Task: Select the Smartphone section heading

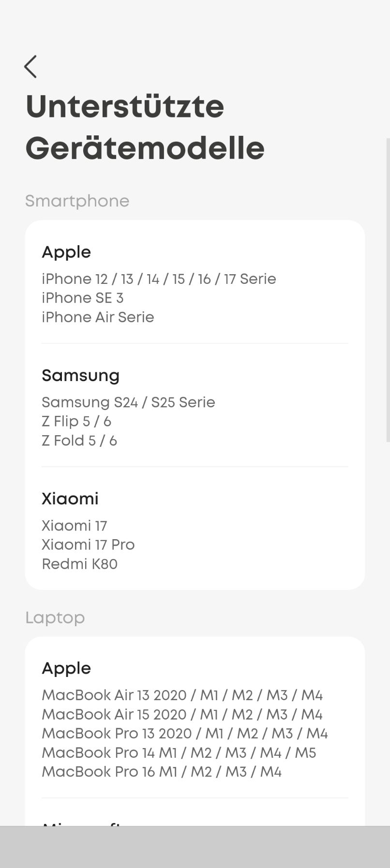Action: (77, 201)
